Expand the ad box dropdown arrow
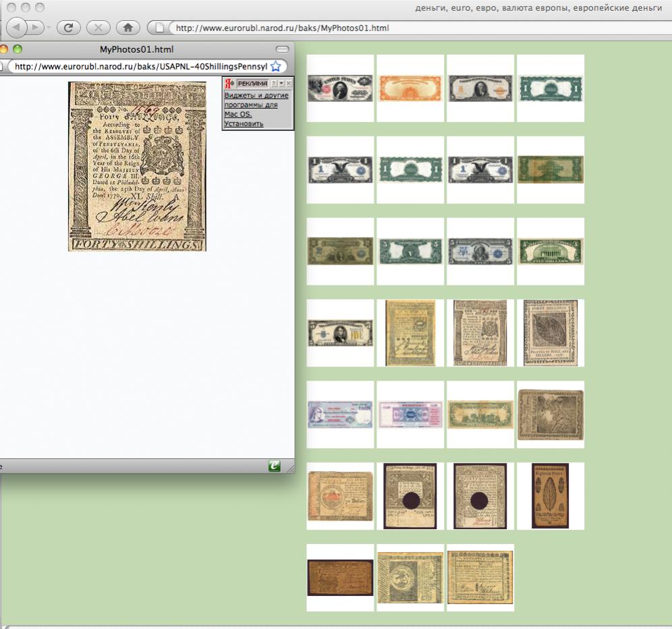 281,83
